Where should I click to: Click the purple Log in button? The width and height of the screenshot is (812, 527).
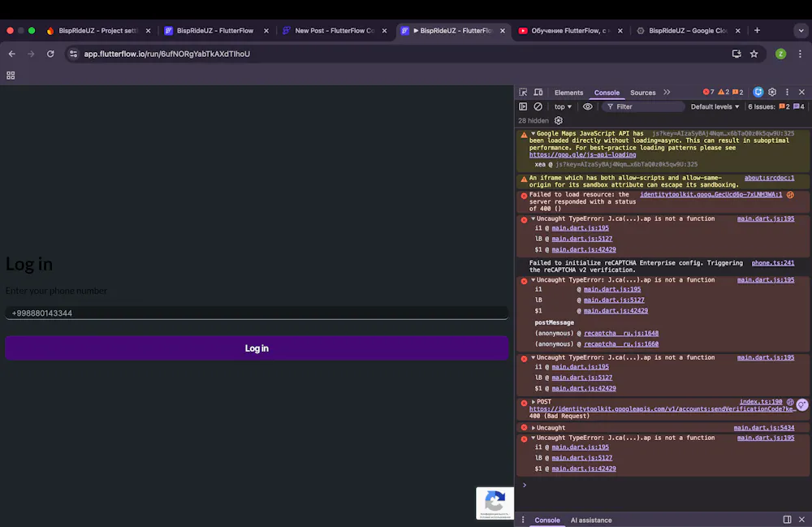tap(257, 348)
